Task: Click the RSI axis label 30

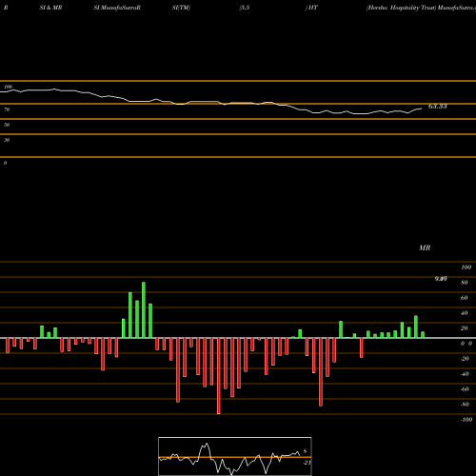Action: pyautogui.click(x=7, y=140)
